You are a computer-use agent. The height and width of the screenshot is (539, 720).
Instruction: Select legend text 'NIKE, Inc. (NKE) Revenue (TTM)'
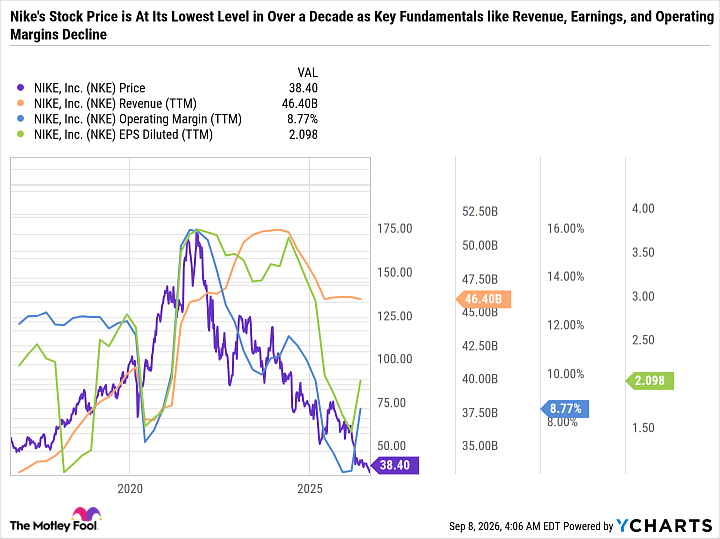[x=115, y=103]
